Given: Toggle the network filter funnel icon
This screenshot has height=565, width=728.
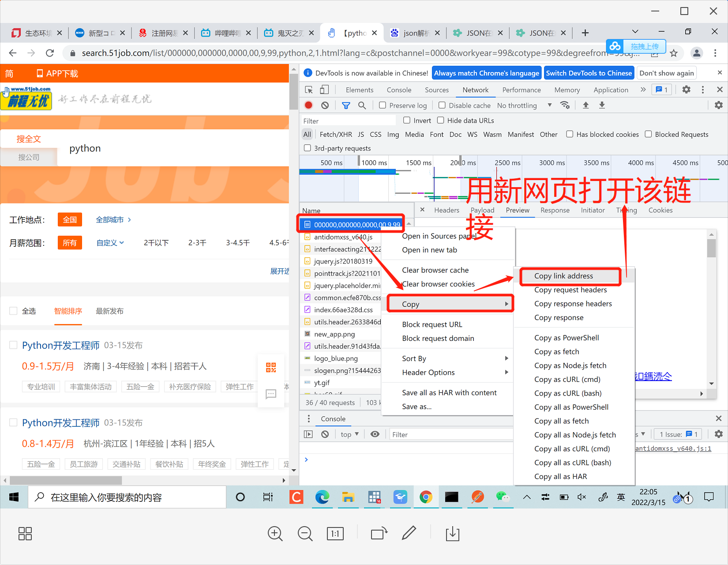Looking at the screenshot, I should (346, 105).
